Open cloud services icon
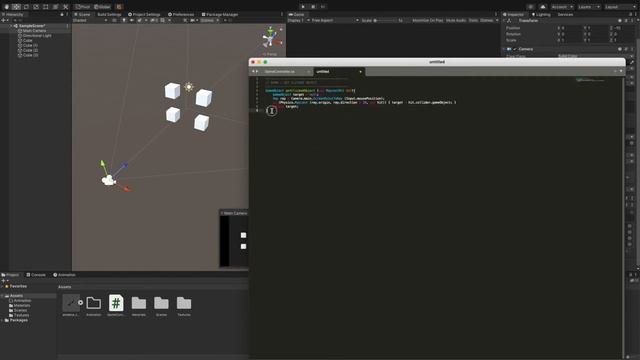Viewport: 640px width, 360px height. pos(543,7)
